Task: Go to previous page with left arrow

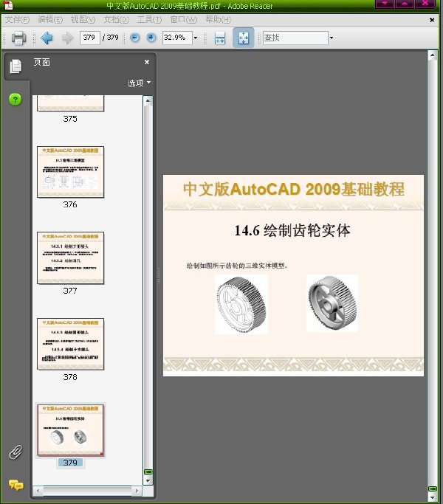Action: click(47, 38)
